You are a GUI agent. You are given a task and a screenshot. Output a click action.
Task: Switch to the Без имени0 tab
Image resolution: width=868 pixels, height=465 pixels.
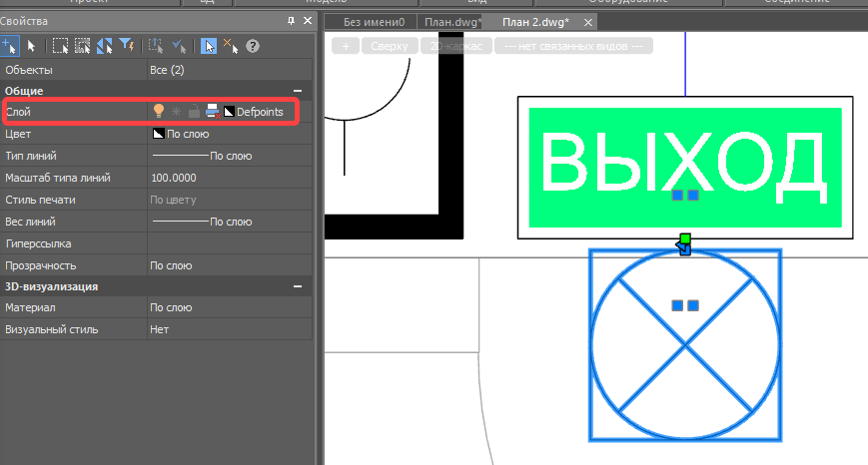coord(374,21)
